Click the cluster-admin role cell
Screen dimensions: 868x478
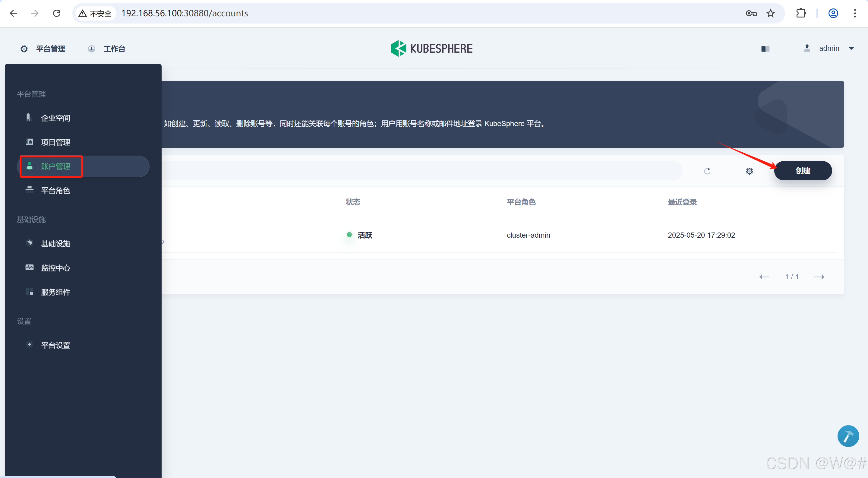pos(528,235)
